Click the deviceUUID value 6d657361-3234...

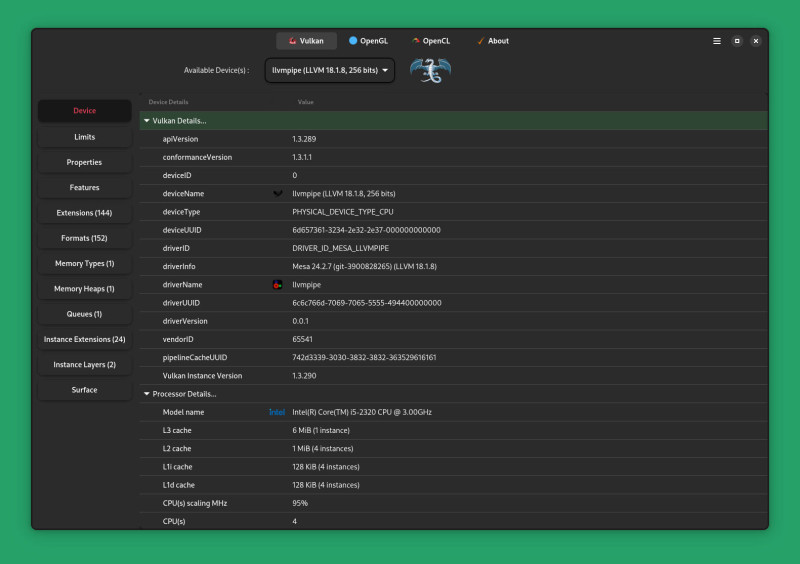tap(366, 230)
